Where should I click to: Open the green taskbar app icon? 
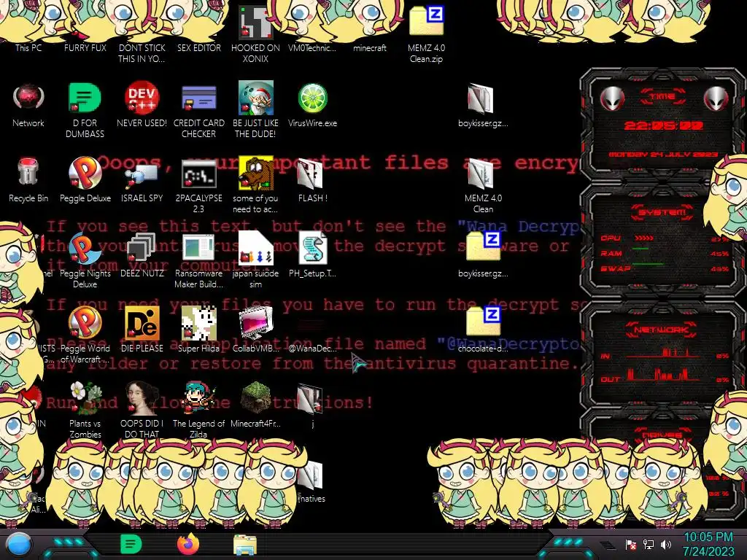coord(131,545)
